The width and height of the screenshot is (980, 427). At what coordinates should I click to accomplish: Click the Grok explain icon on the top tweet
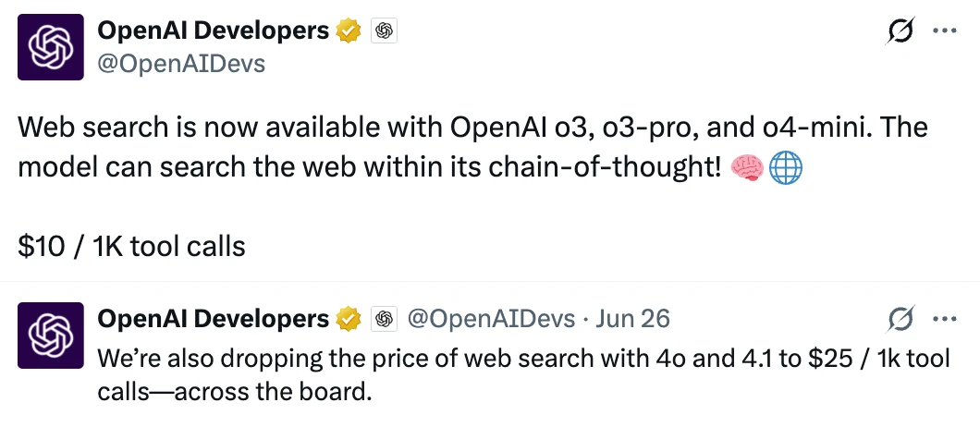(900, 30)
